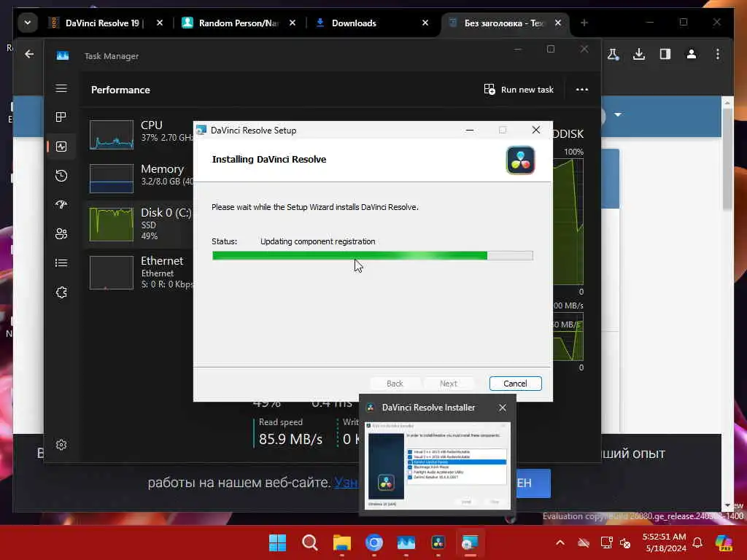747x560 pixels.
Task: Open App history icon in Task Manager sidebar
Action: tap(61, 176)
